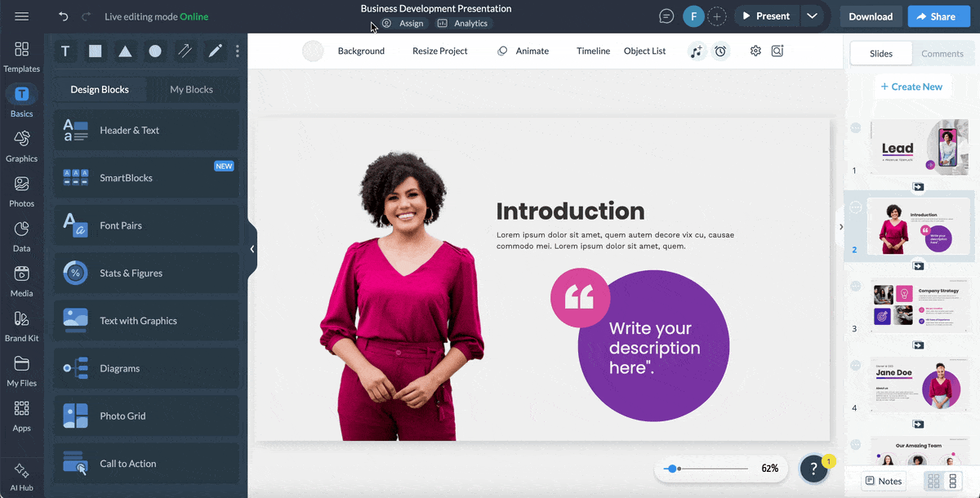The height and width of the screenshot is (498, 980).
Task: Switch to grid slide view
Action: (933, 481)
